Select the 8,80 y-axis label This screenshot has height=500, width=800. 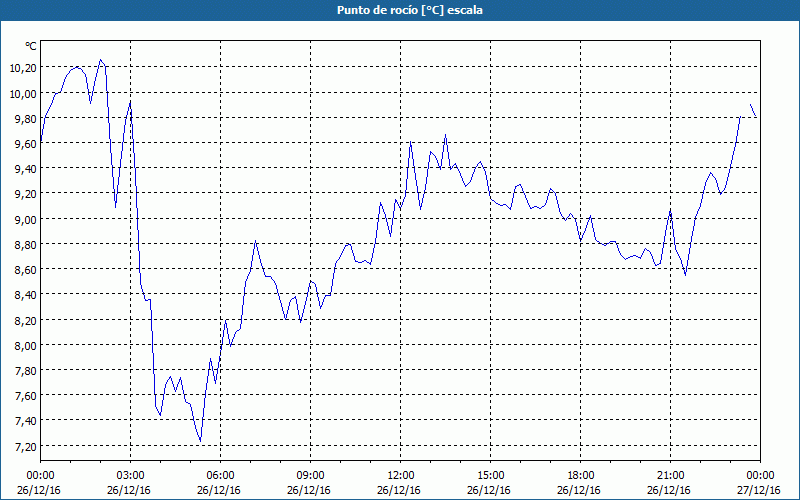point(26,245)
